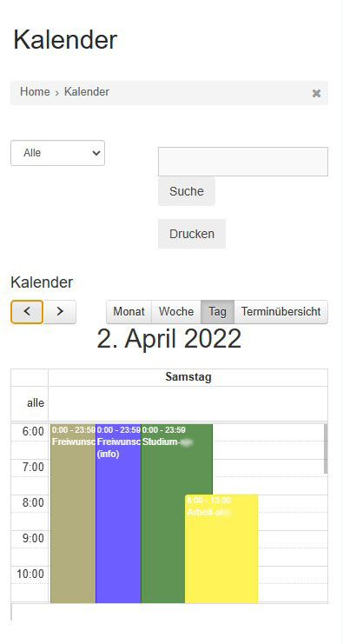Go to the previous day with left arrow
This screenshot has width=343, height=644.
27,312
